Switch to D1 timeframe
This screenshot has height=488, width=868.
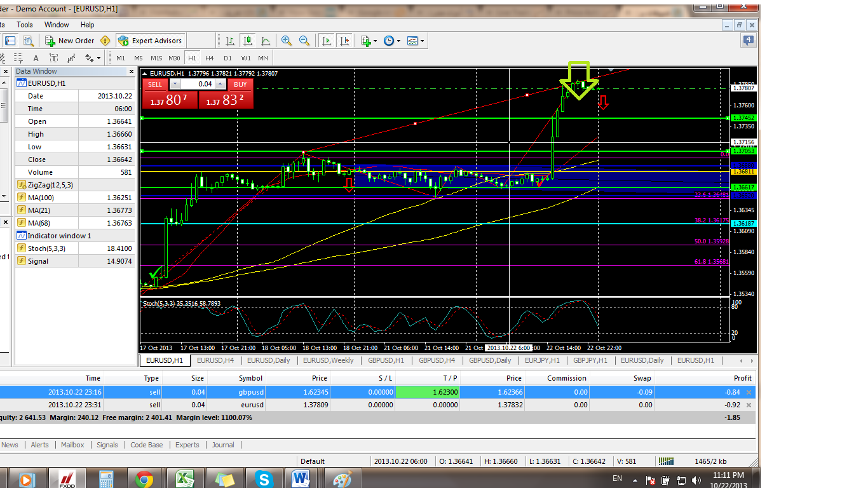click(x=227, y=58)
